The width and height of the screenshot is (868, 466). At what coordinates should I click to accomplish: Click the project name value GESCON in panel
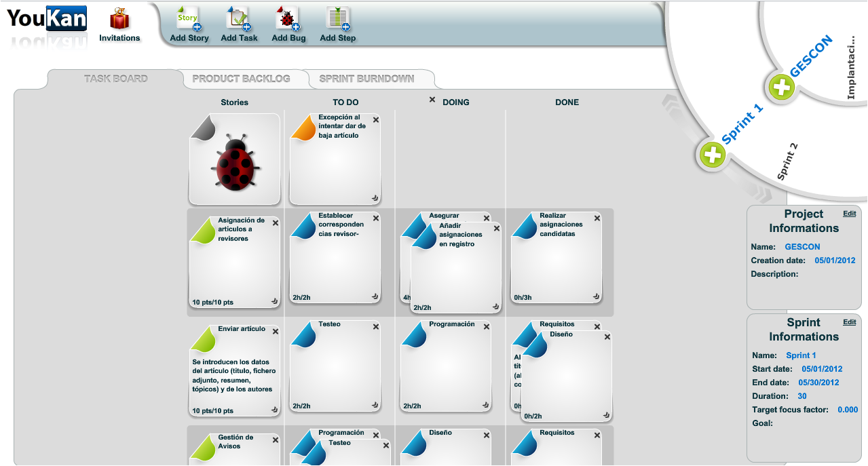click(x=802, y=247)
